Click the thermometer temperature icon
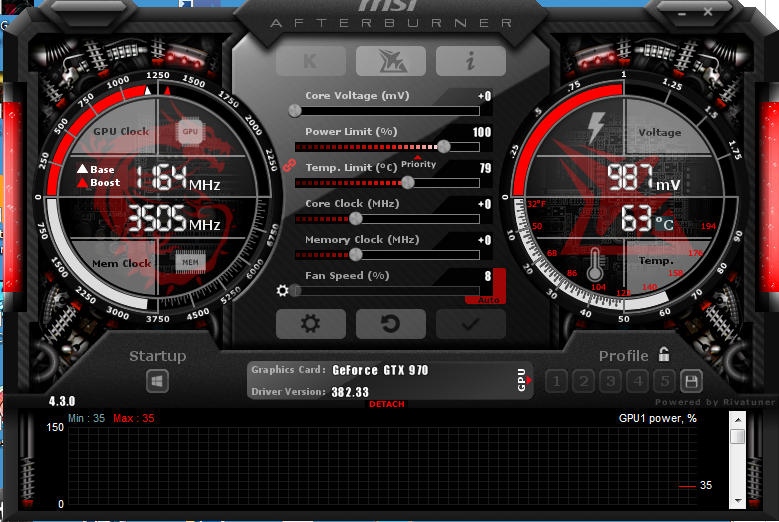 coord(595,265)
